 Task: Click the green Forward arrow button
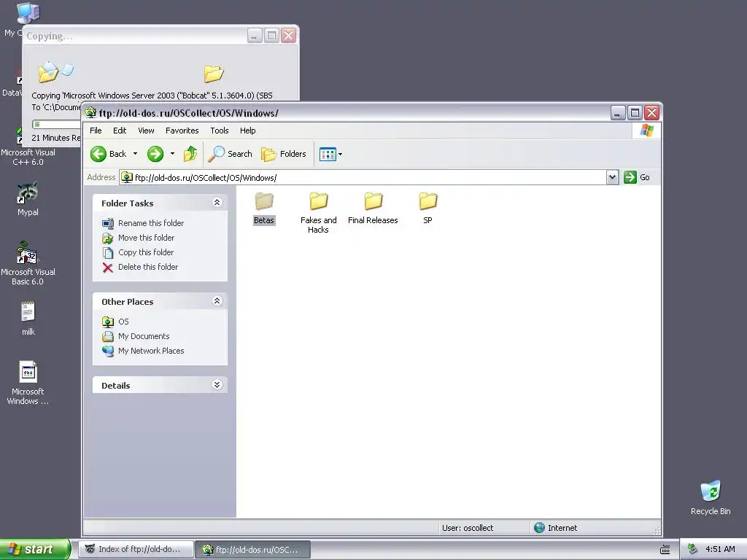(x=155, y=154)
